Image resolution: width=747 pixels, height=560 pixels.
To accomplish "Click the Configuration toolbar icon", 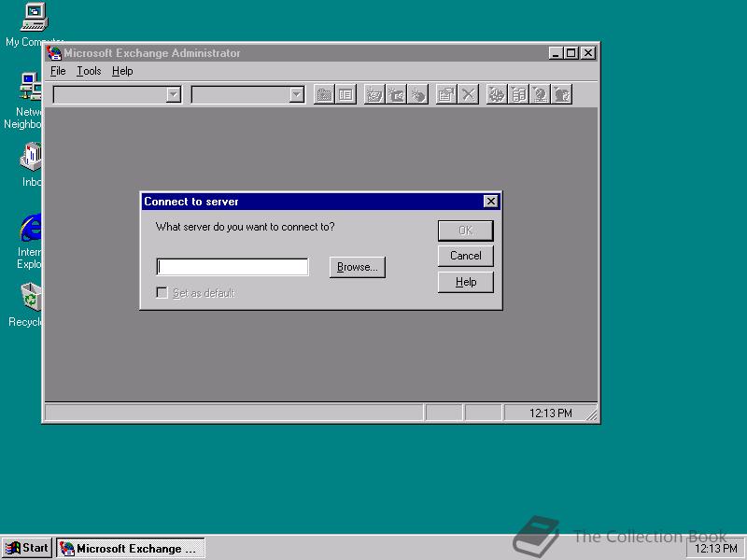I will (x=497, y=94).
